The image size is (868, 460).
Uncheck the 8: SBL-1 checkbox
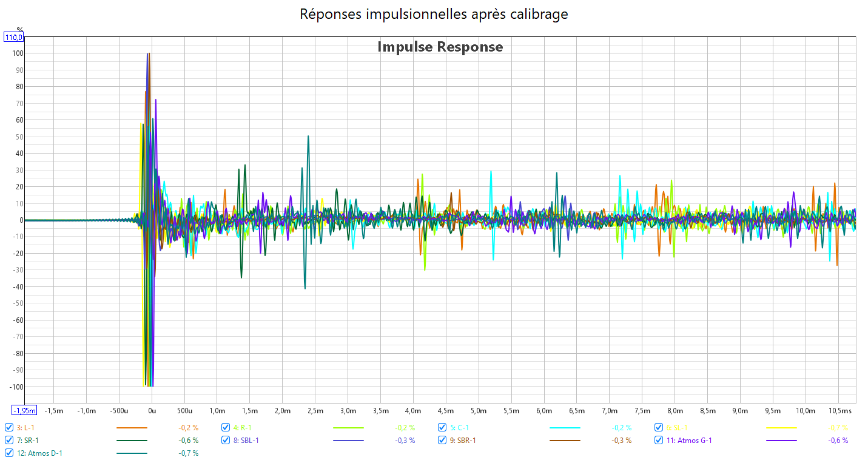pyautogui.click(x=226, y=440)
